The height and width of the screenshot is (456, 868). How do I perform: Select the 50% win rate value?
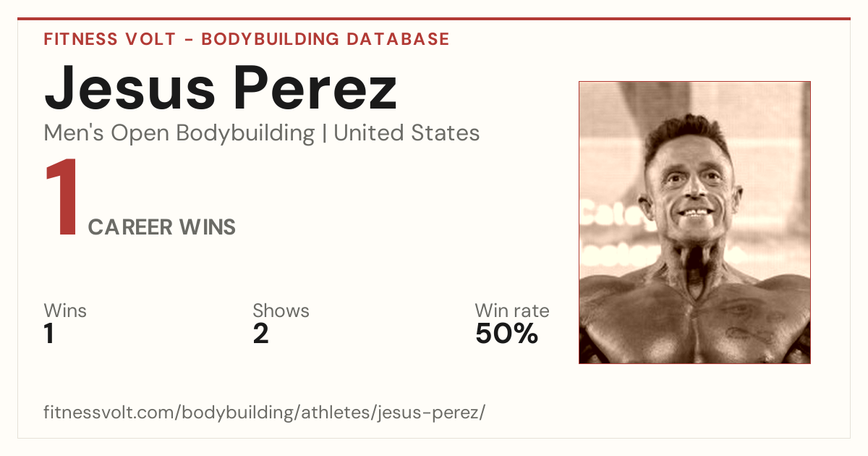pyautogui.click(x=506, y=334)
